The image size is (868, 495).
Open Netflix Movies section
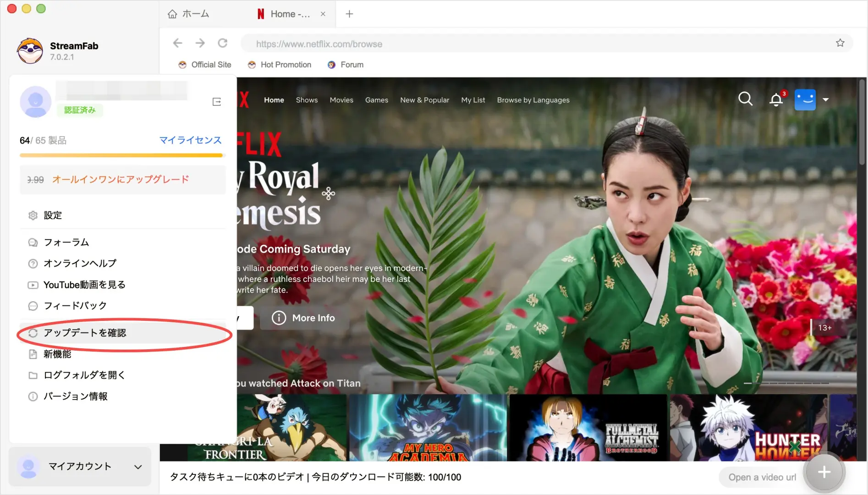coord(341,100)
